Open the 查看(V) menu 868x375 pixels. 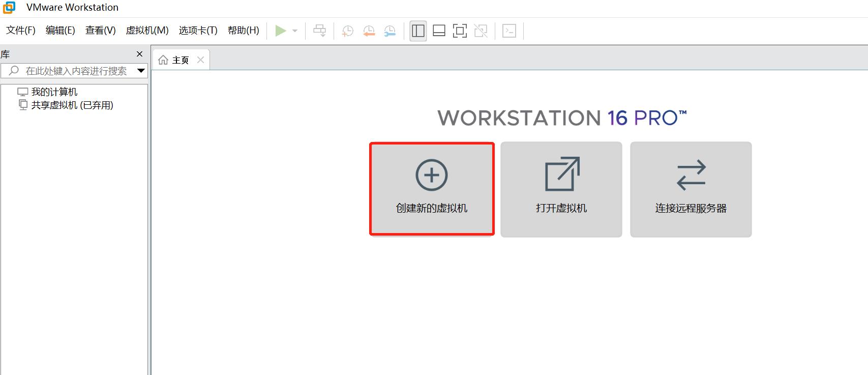pyautogui.click(x=101, y=31)
